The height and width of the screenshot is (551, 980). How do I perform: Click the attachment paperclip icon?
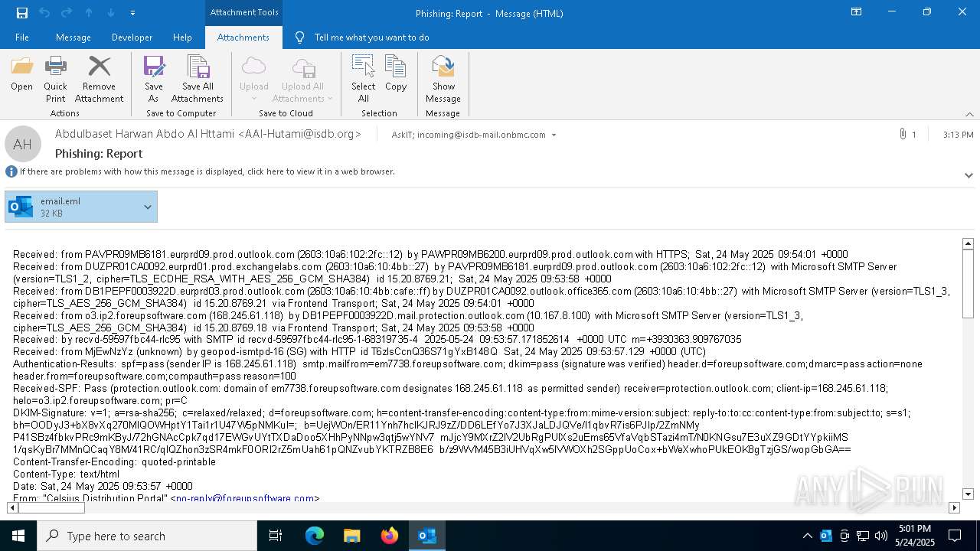click(x=903, y=134)
